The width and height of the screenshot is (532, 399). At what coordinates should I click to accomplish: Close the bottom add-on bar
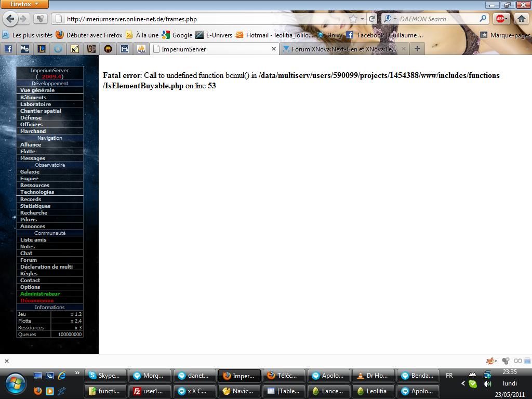pos(6,361)
